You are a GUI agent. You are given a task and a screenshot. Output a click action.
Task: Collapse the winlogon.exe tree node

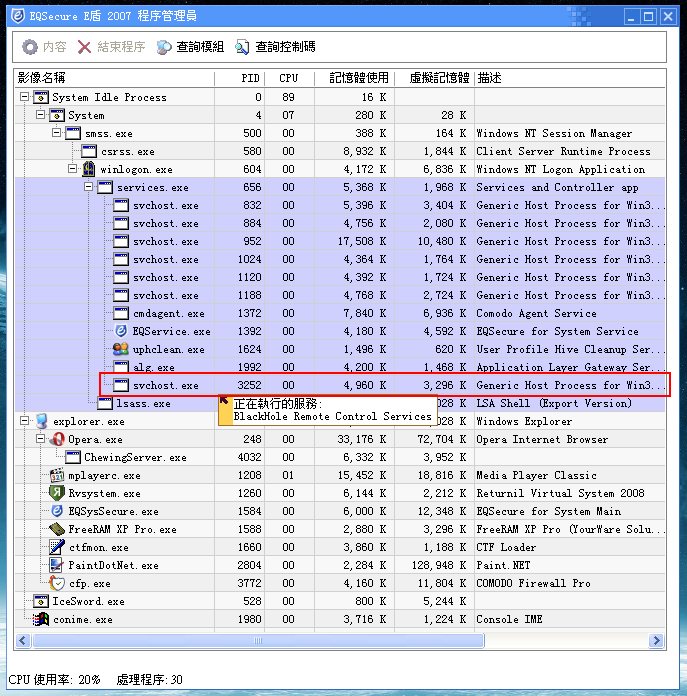coord(73,168)
